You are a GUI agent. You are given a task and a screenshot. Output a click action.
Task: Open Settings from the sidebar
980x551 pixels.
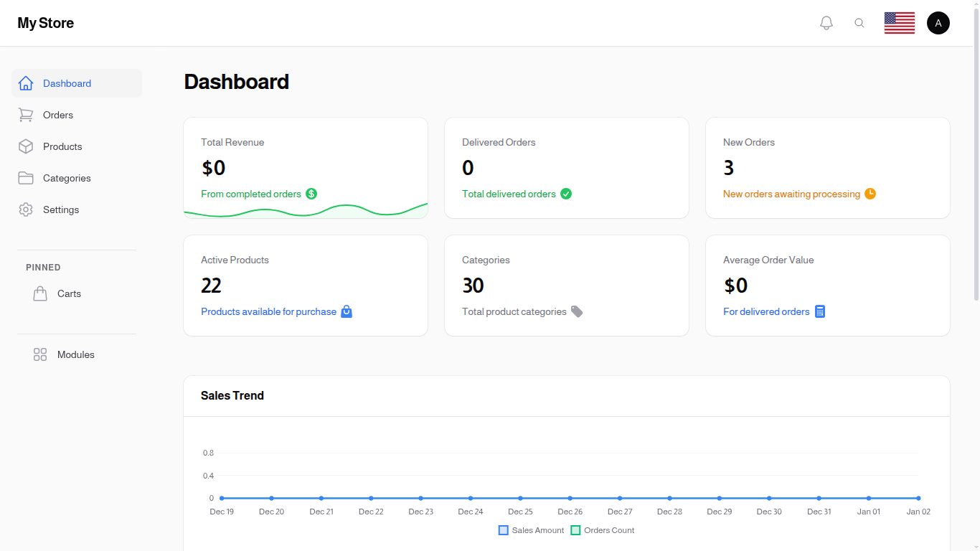pyautogui.click(x=60, y=209)
